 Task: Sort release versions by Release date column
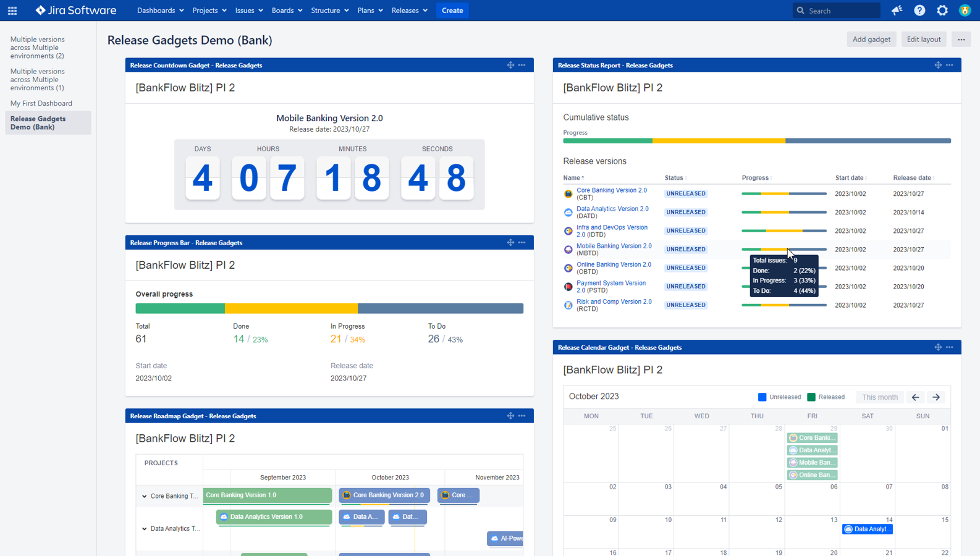[913, 178]
